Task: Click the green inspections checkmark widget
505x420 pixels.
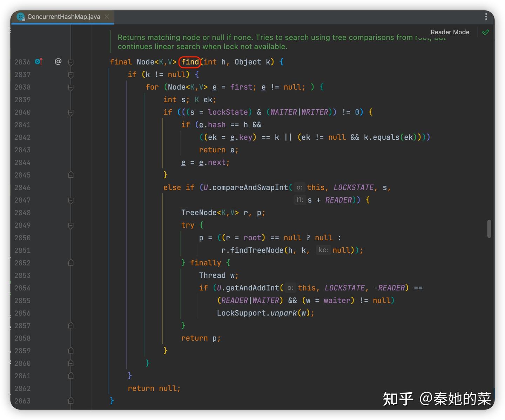Action: coord(485,32)
